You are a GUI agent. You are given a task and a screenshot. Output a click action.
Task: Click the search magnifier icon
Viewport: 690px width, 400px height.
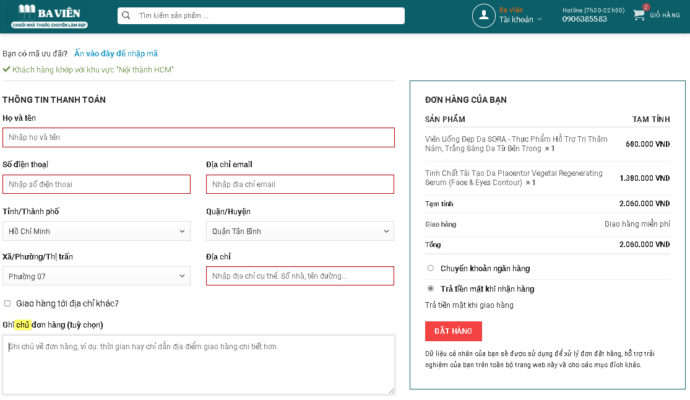pyautogui.click(x=128, y=16)
